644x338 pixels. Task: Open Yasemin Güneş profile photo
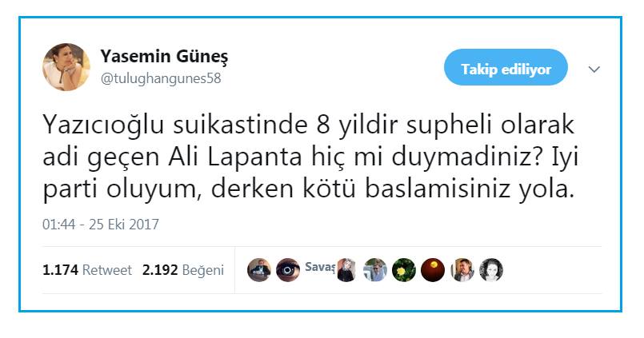tap(66, 66)
